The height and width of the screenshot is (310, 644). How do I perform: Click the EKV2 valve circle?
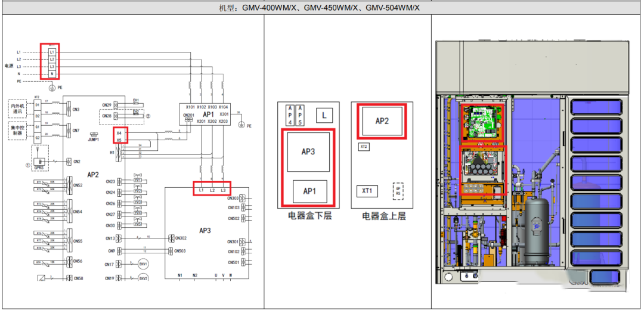tap(143, 278)
